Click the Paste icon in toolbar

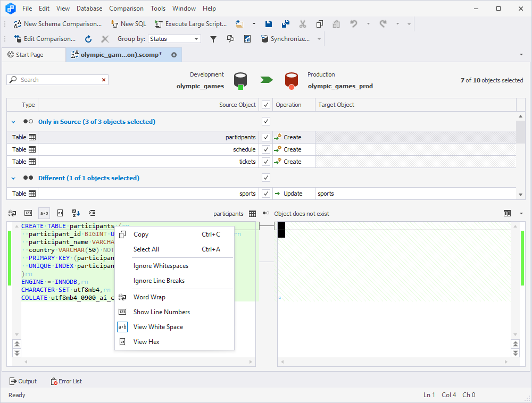click(336, 24)
